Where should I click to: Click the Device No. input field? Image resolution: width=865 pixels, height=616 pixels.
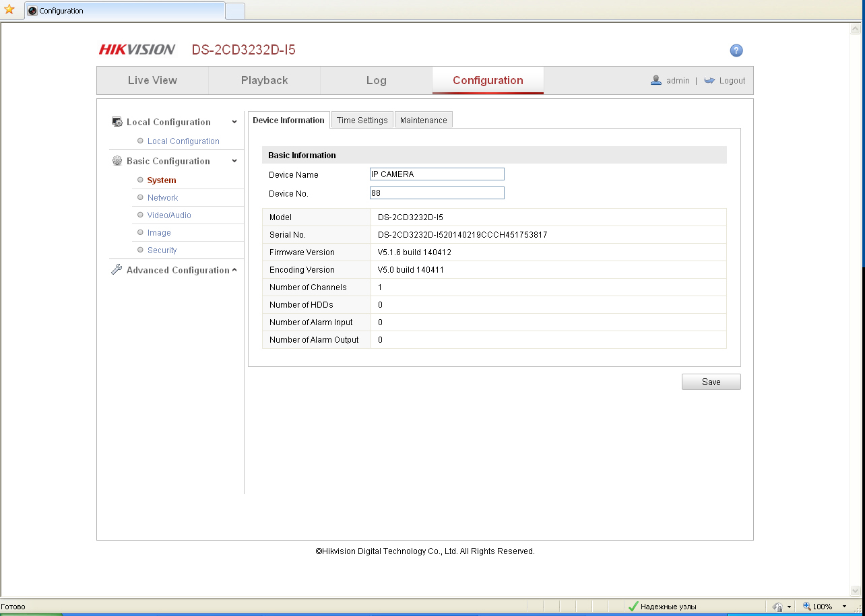point(437,193)
